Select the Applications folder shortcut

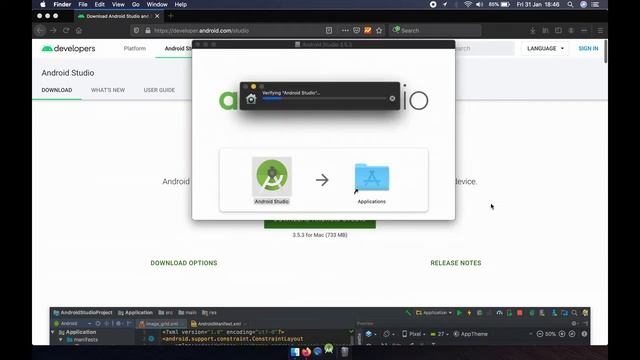click(x=372, y=178)
